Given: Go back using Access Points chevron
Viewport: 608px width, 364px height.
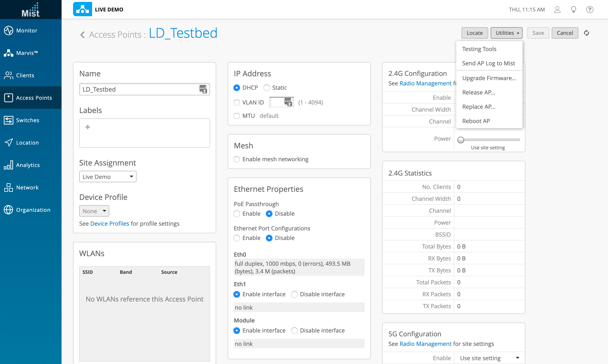Looking at the screenshot, I should 82,35.
